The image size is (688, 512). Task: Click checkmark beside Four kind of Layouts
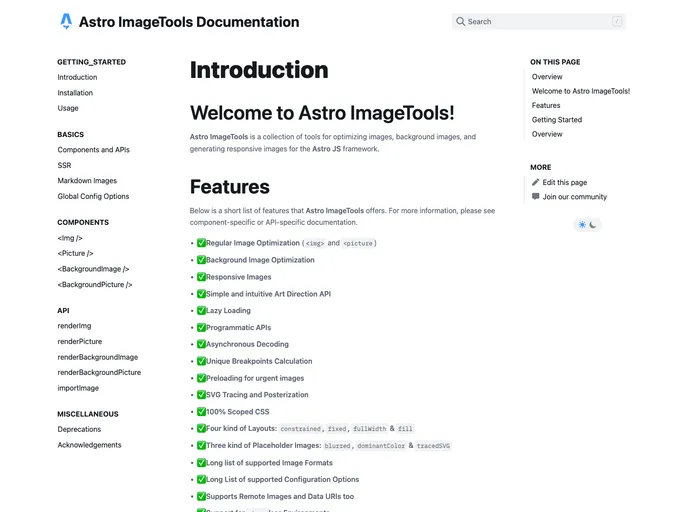tap(201, 428)
